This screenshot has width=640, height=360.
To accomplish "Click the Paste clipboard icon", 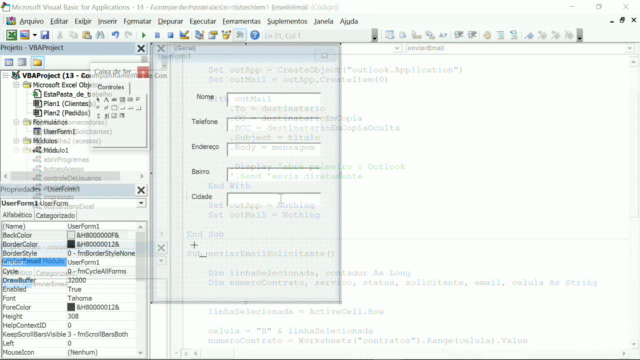I will (87, 35).
